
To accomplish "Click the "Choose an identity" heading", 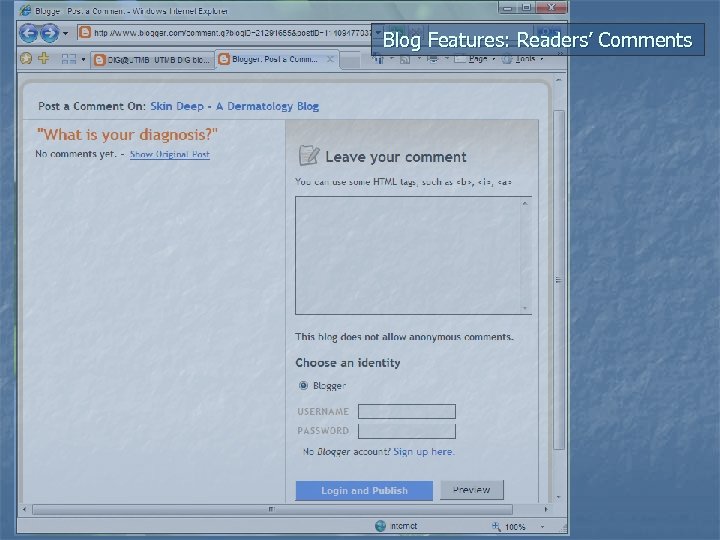I will [x=348, y=363].
